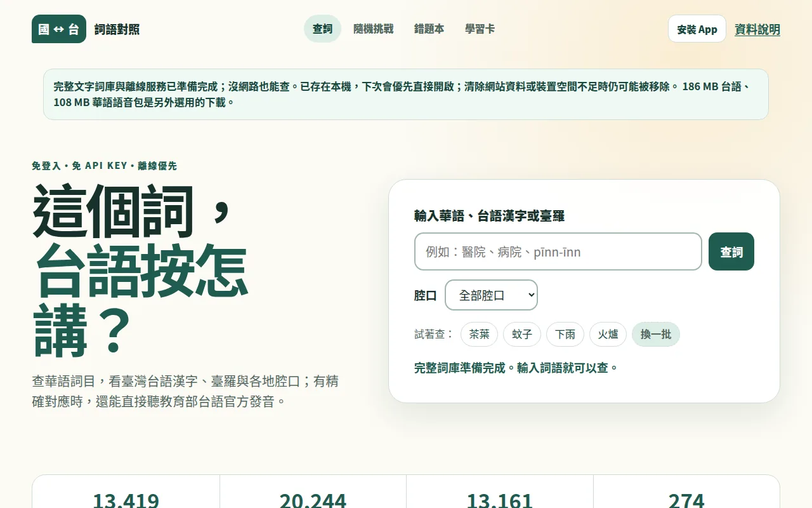Click the 腔口 label beside dropdown
Screen dimensions: 812x508
point(425,295)
